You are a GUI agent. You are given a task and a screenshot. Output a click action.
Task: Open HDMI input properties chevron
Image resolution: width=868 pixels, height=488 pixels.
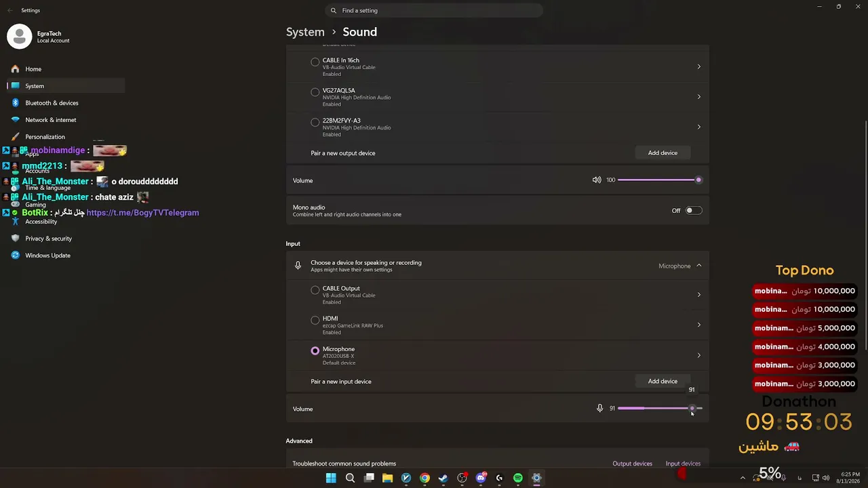[x=699, y=325]
